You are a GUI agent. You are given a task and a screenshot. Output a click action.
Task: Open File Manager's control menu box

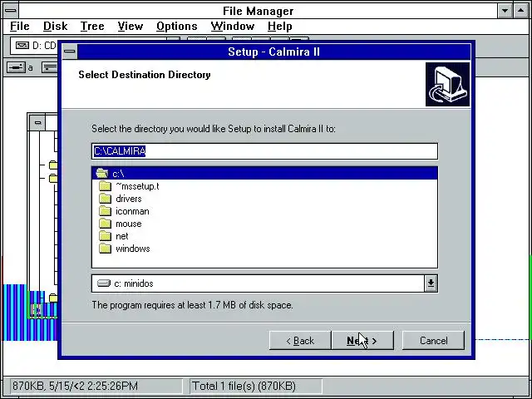11,11
